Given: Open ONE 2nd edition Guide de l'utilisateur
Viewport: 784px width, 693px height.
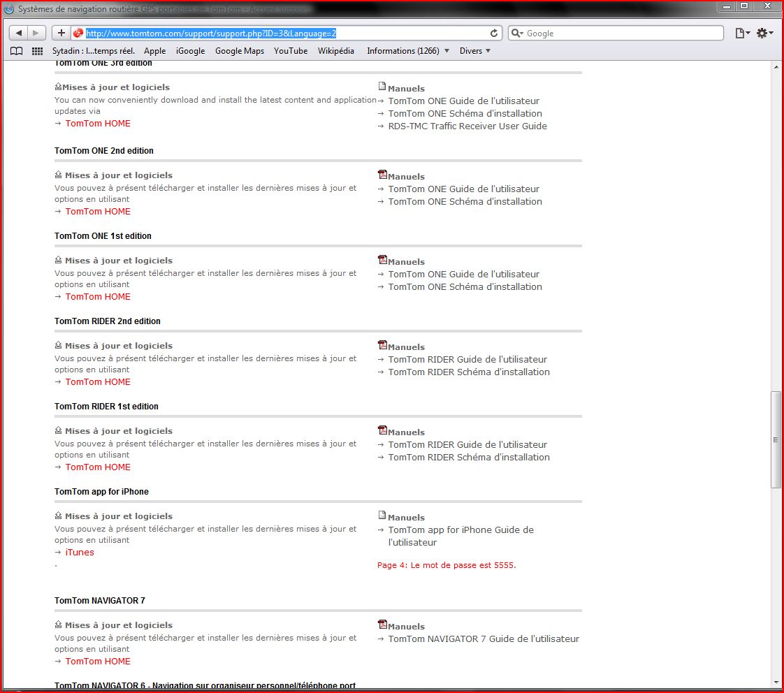Looking at the screenshot, I should (x=464, y=189).
